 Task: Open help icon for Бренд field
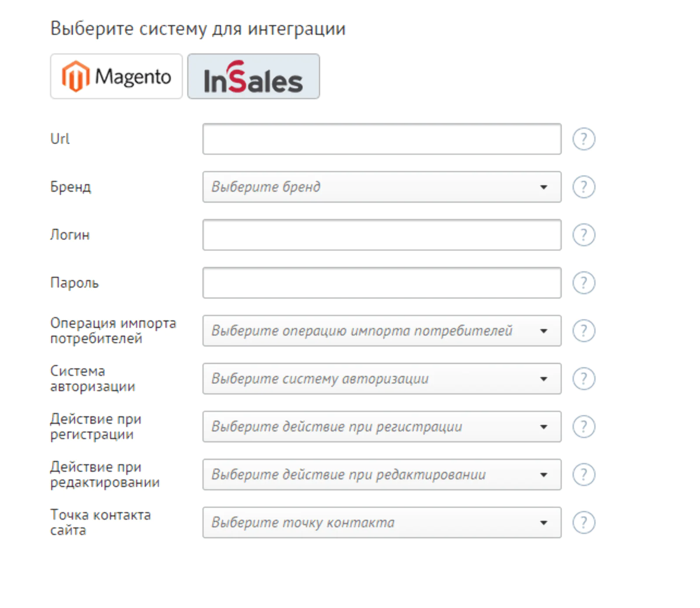[584, 187]
